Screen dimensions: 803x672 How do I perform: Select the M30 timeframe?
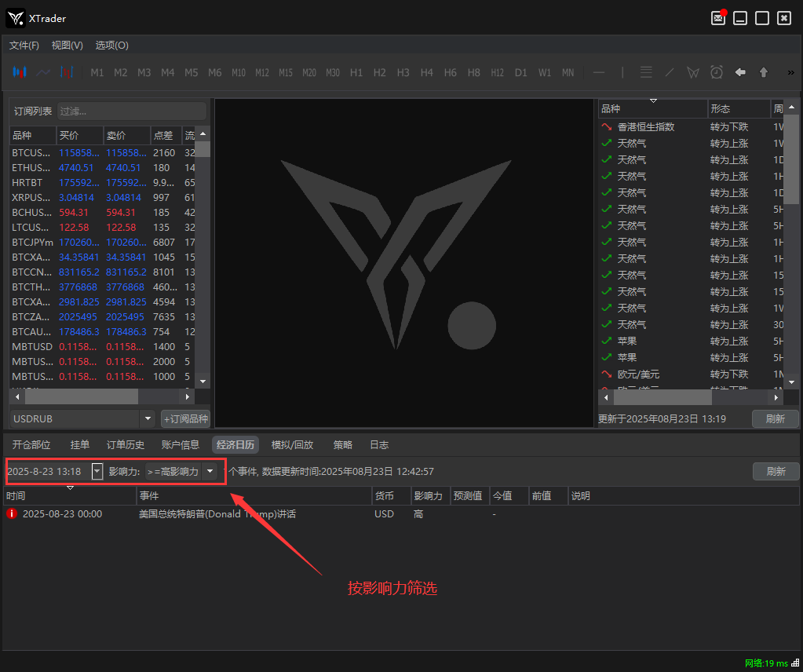[333, 72]
